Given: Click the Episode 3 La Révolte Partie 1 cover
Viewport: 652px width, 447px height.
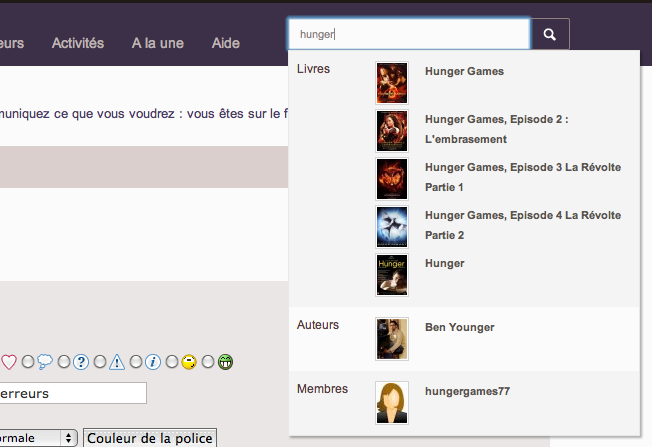Looking at the screenshot, I should point(392,179).
